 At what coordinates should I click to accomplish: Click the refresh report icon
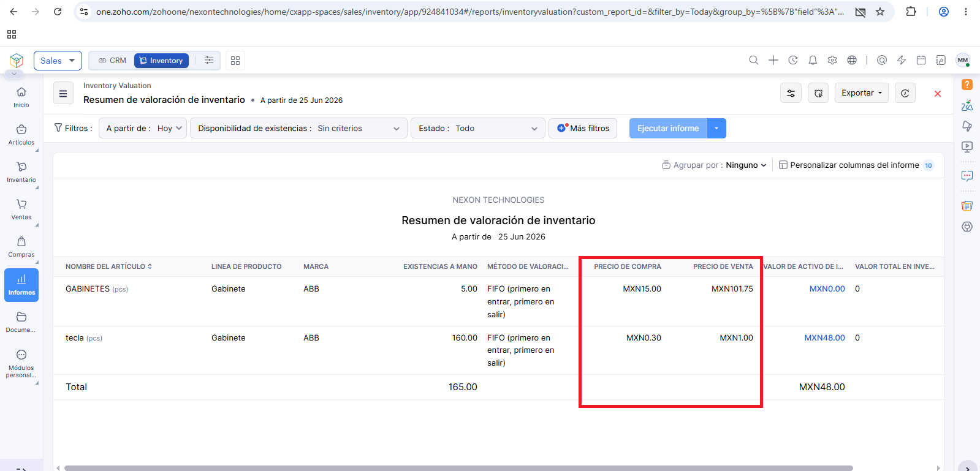(x=905, y=93)
